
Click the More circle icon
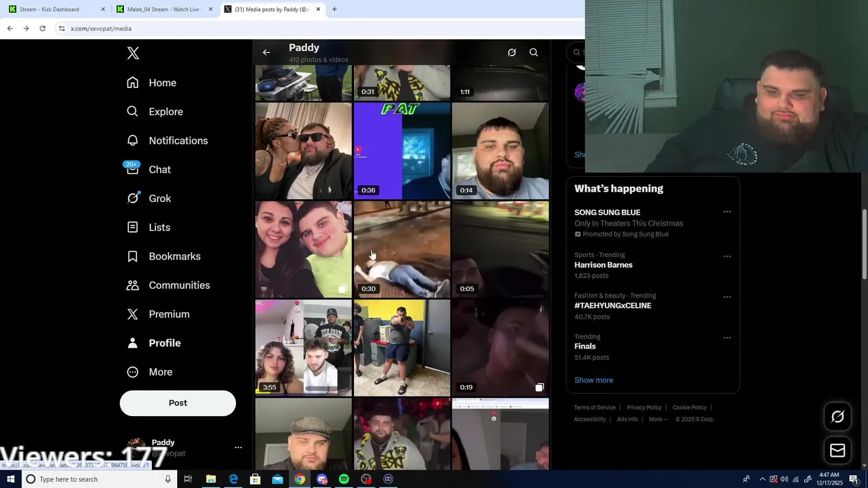click(x=133, y=372)
